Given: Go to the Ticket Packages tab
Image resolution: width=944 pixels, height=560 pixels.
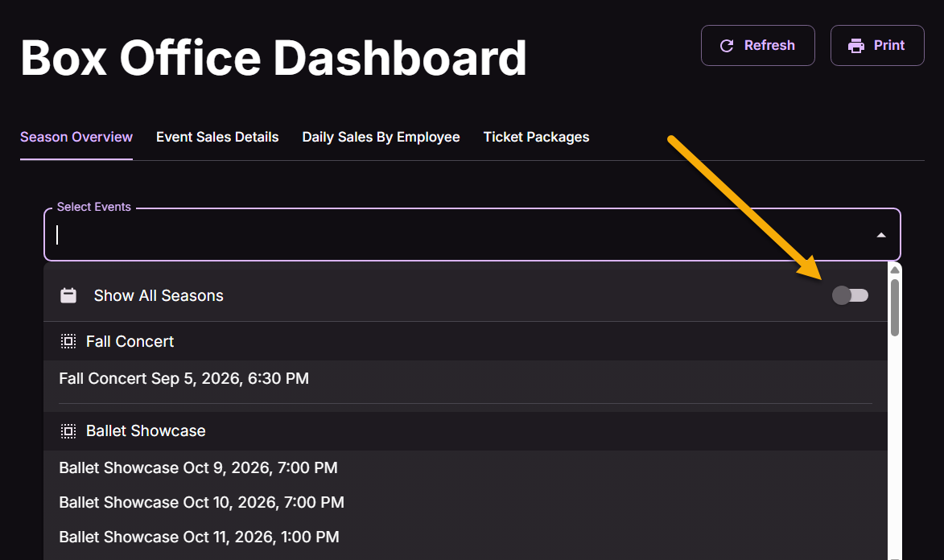Looking at the screenshot, I should pyautogui.click(x=537, y=138).
